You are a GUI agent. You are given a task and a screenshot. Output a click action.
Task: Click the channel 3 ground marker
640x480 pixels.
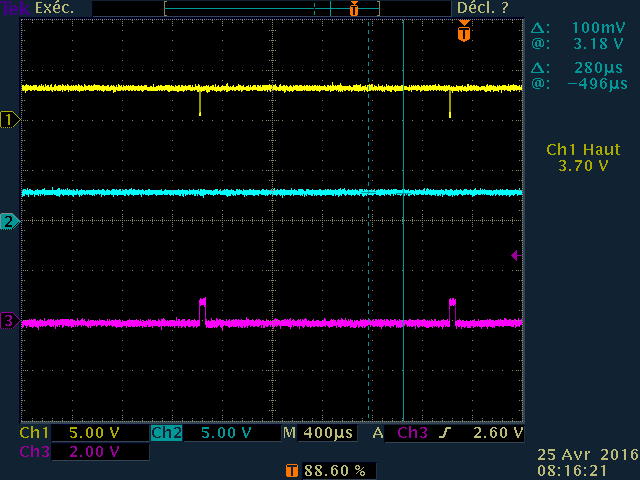tap(10, 321)
